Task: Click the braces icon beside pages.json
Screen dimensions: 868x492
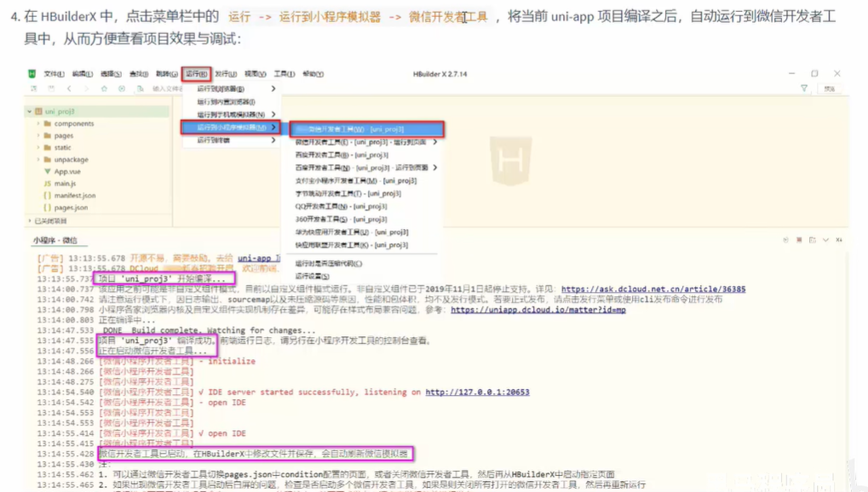Action: (x=48, y=208)
